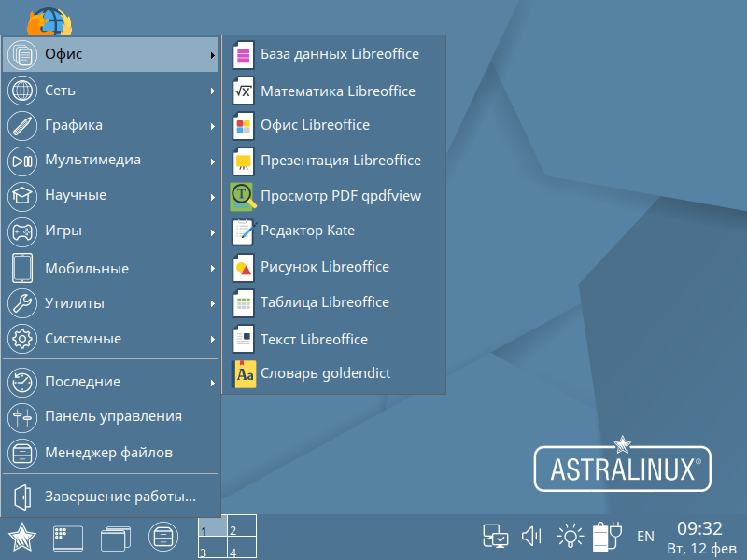Screen dimensions: 747x560
Task: Click the Научные graduation cap icon
Action: pos(21,196)
